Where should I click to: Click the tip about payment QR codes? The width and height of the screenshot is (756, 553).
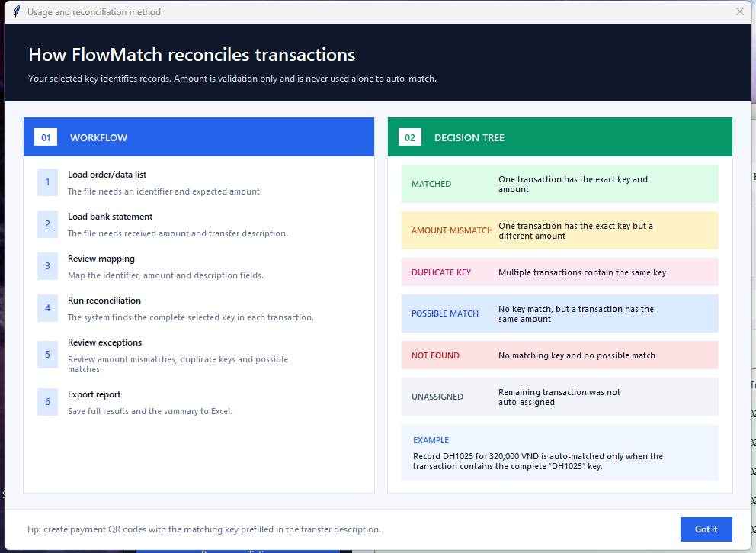pyautogui.click(x=203, y=529)
